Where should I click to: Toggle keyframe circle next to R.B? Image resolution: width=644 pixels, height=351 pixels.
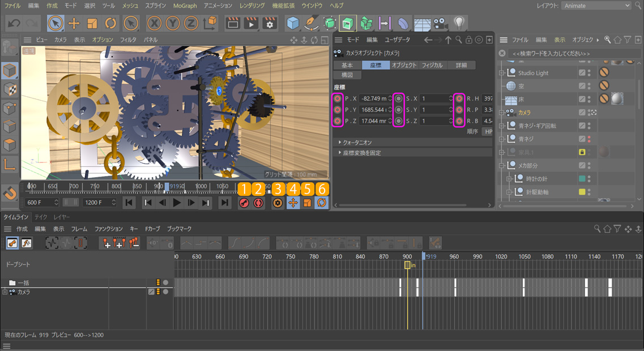point(459,121)
